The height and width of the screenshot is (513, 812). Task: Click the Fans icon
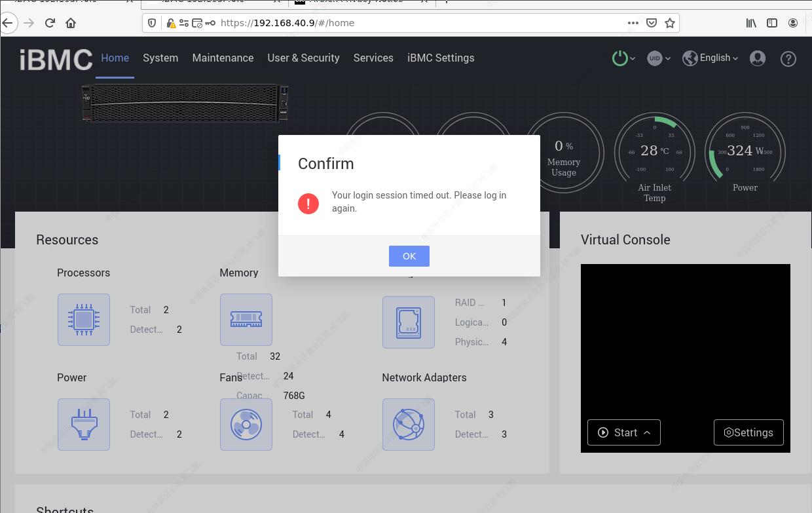click(x=246, y=425)
